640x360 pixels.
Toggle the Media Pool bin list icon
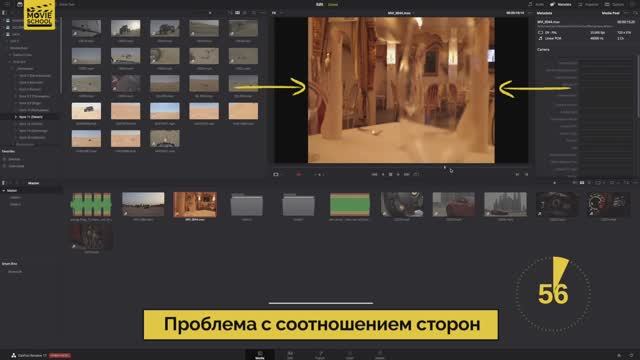(4, 183)
